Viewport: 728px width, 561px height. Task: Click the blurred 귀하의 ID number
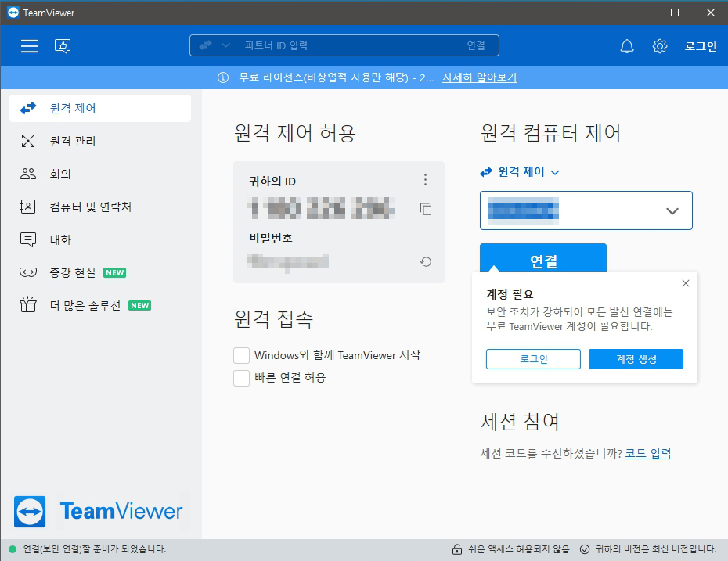(x=320, y=208)
